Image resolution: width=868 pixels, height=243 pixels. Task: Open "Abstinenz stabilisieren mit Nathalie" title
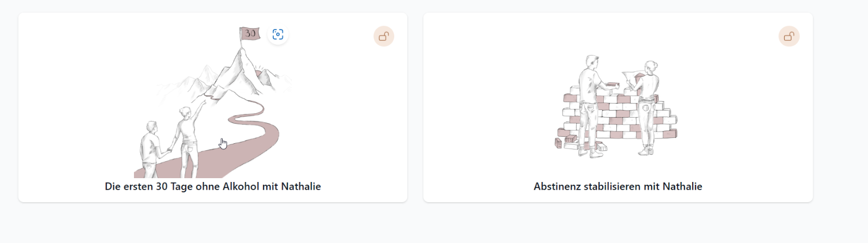pos(618,186)
